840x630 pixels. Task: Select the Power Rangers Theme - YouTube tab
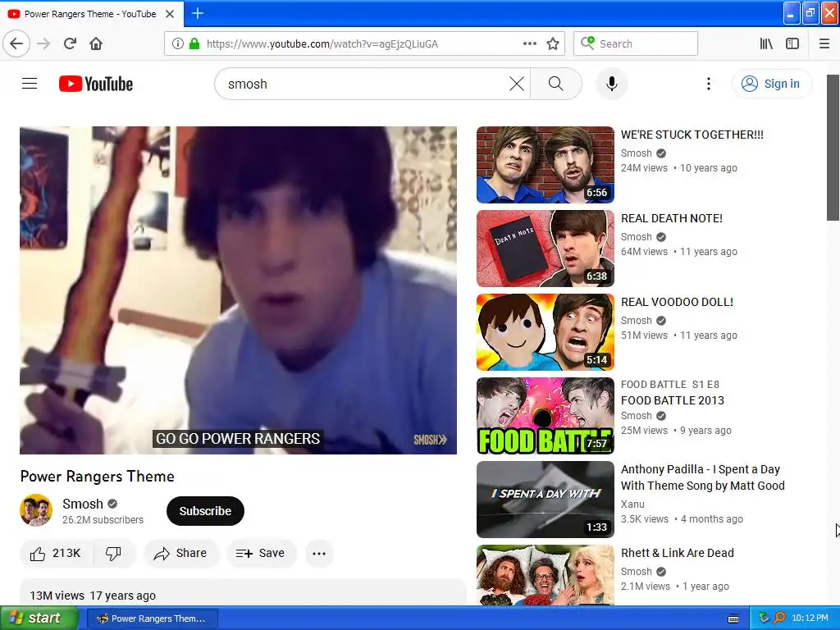tap(91, 14)
